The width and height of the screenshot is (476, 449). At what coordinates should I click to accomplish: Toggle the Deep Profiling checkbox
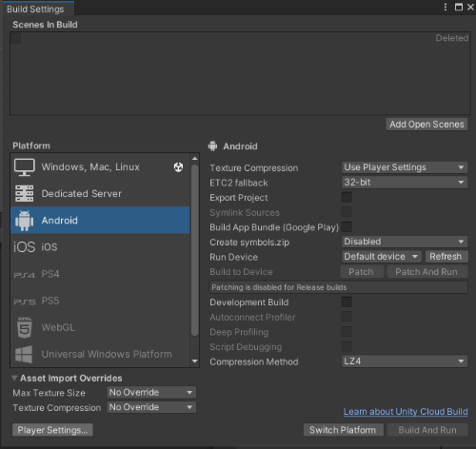347,332
